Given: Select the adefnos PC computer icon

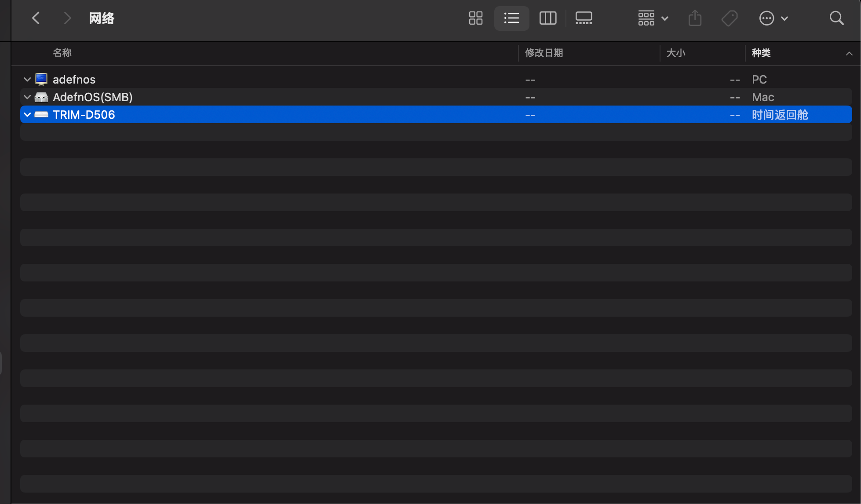Looking at the screenshot, I should click(41, 79).
